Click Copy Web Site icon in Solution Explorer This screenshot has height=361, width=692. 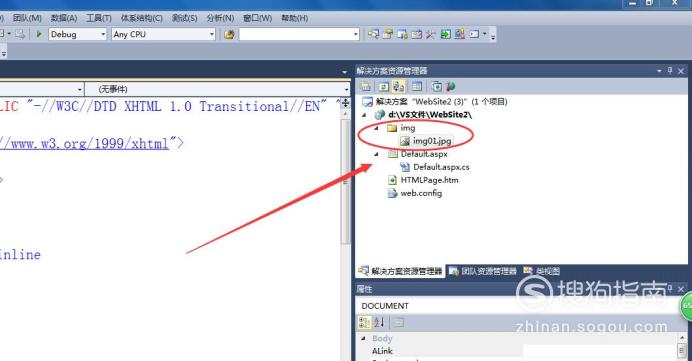[436, 86]
